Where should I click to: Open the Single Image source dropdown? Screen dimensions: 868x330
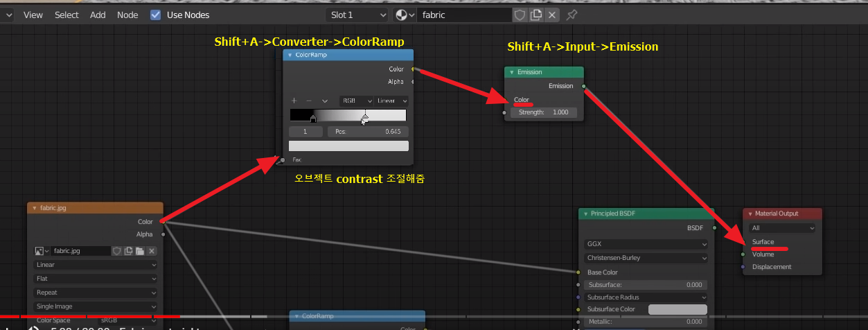(95, 306)
